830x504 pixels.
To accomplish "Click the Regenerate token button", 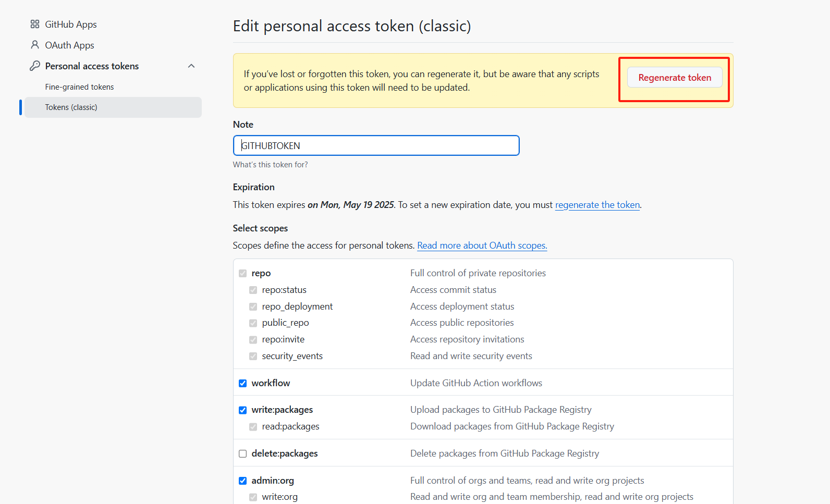I will pos(675,77).
